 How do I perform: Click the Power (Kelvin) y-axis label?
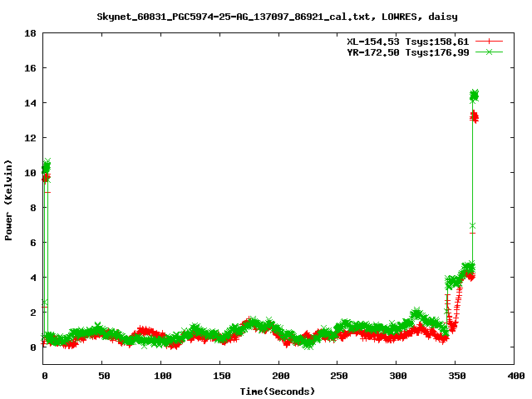[8, 200]
